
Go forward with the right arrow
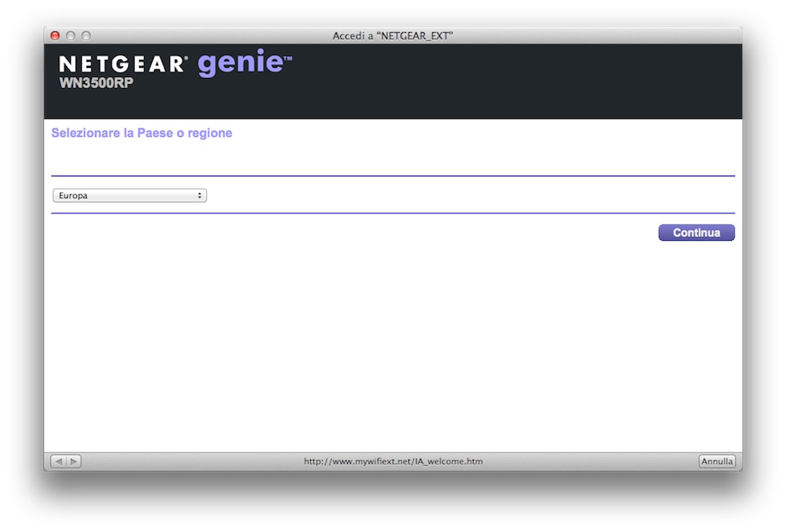[74, 461]
